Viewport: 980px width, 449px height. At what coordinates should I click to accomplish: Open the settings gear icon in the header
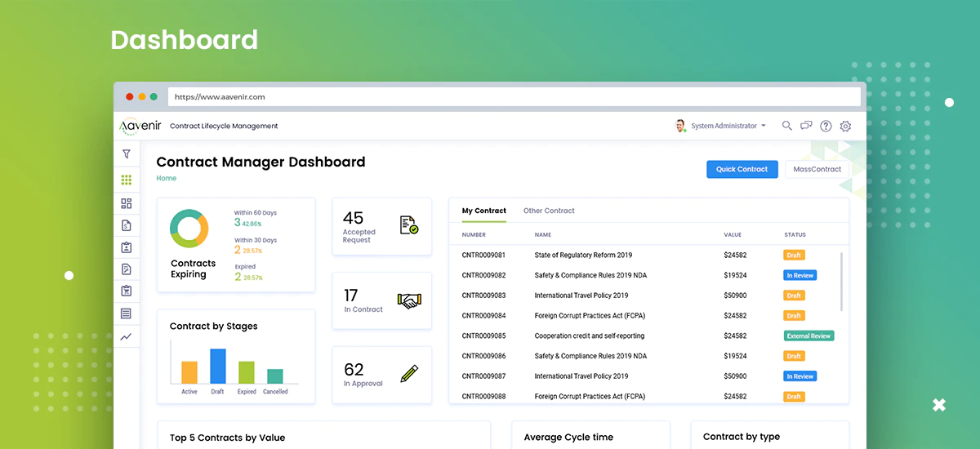pos(845,126)
